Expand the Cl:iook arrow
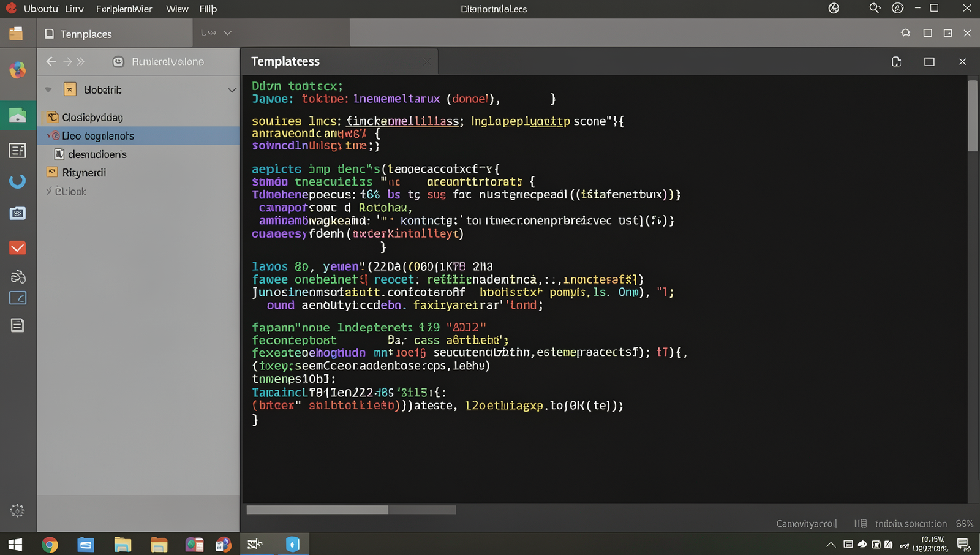980x555 pixels. click(48, 191)
